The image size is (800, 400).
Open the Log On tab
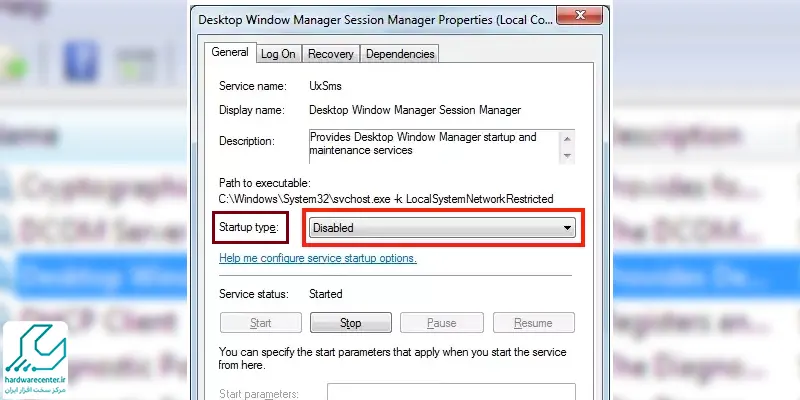click(x=278, y=54)
